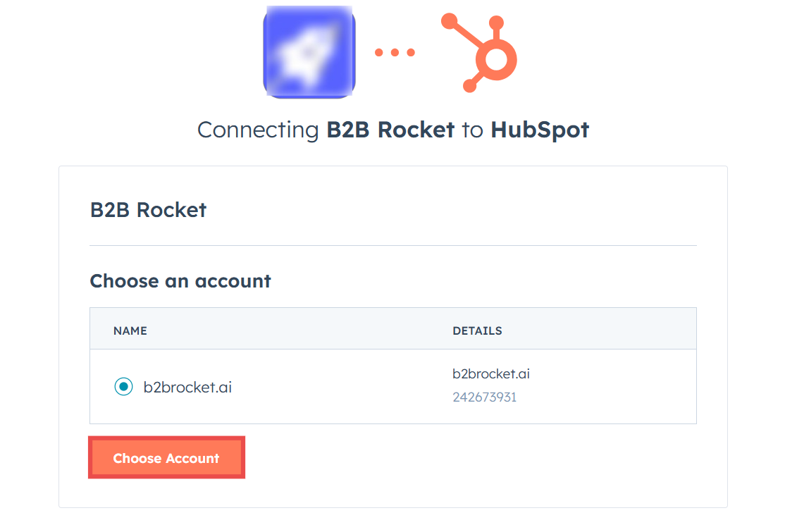This screenshot has height=532, width=785.
Task: Click the b2brocket.ai account name label
Action: tap(187, 387)
